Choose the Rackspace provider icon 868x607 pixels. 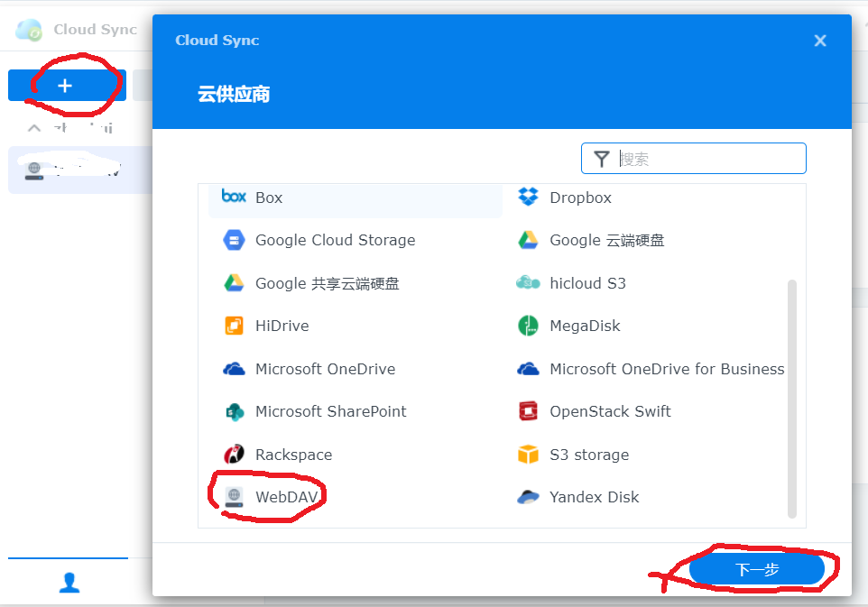pyautogui.click(x=233, y=455)
